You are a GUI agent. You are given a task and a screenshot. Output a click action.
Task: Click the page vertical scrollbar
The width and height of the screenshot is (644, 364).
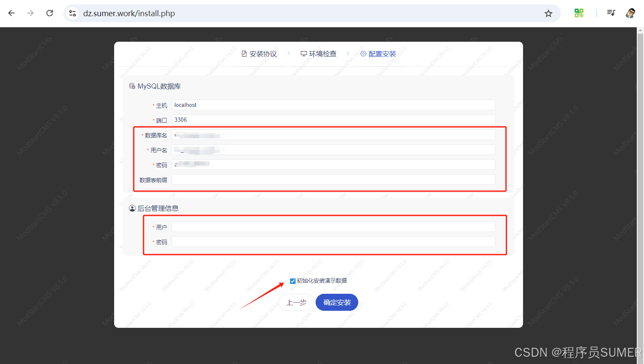tap(640, 196)
